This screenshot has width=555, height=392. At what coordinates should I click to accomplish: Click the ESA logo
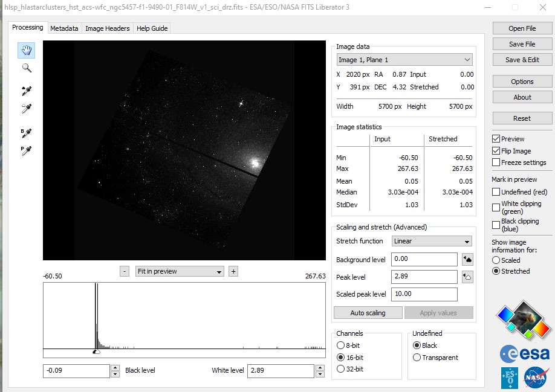point(524,354)
